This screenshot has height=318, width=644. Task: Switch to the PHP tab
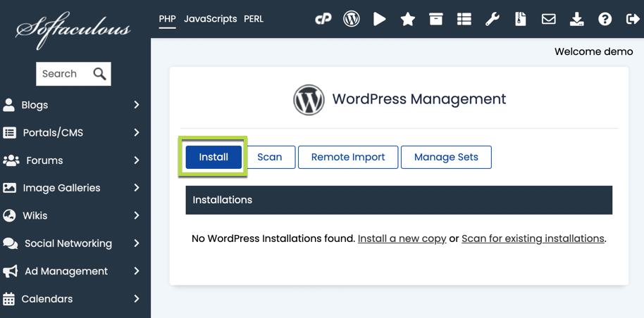tap(167, 19)
